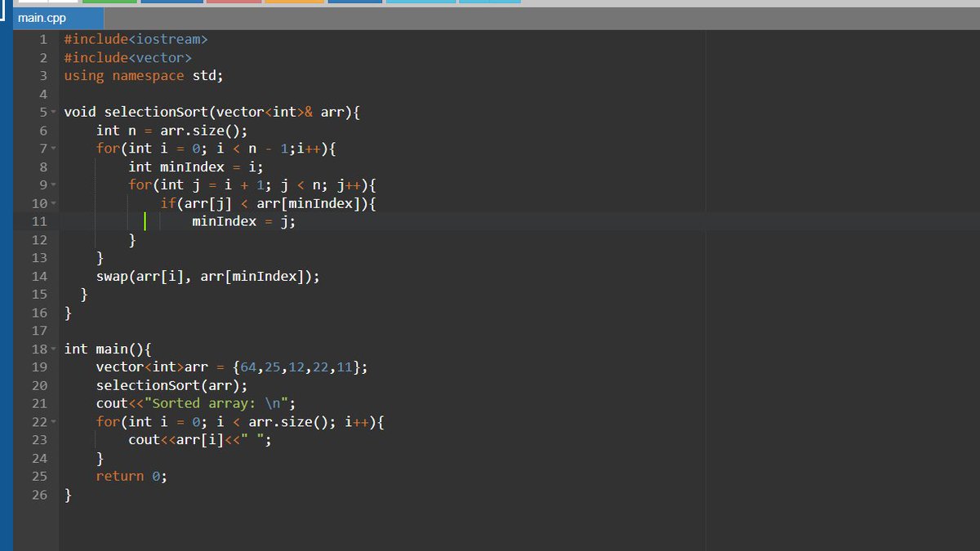Viewport: 980px width, 551px height.
Task: Click the #include<iostream> line
Action: click(x=136, y=39)
